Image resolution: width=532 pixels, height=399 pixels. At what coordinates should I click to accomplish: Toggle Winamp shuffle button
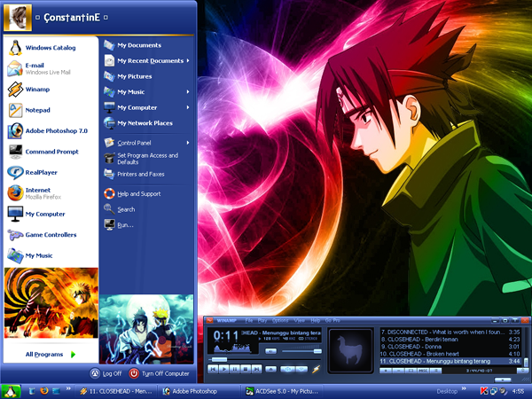click(287, 369)
